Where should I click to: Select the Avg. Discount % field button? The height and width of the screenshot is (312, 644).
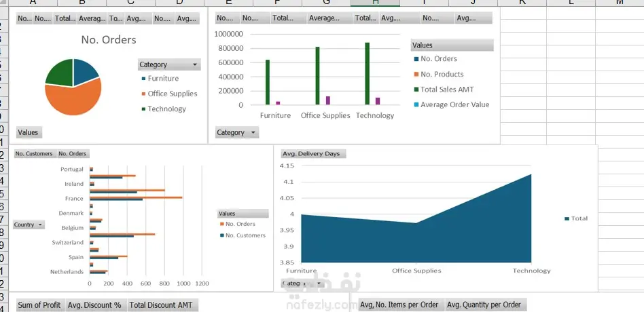[x=96, y=305]
